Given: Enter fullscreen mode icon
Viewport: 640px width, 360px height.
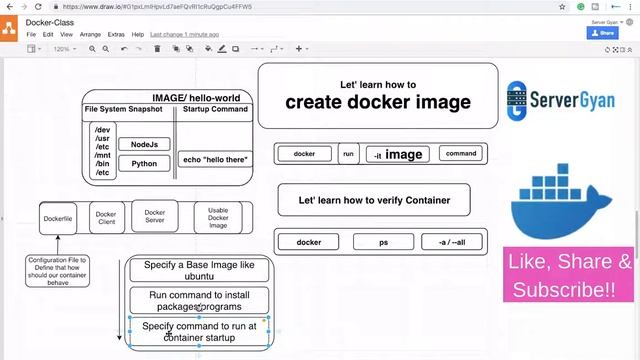Looking at the screenshot, I should [x=616, y=50].
